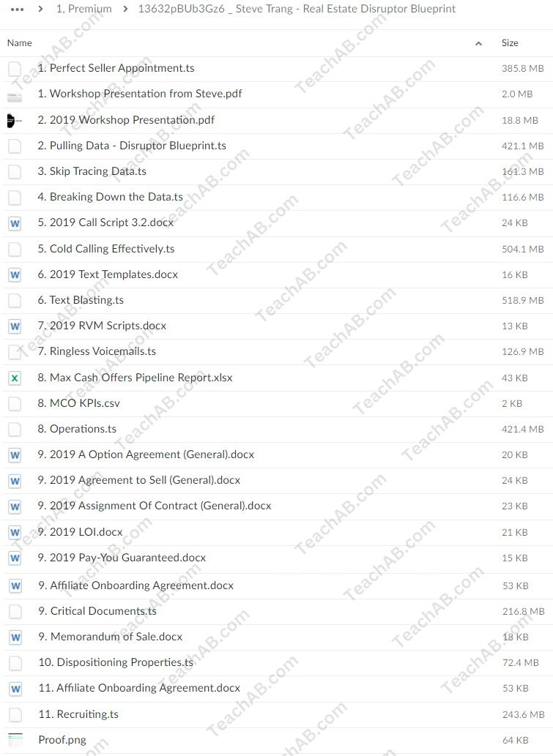553x756 pixels.
Task: Click the Word icon next to 2019 LOI.docx
Action: point(15,533)
